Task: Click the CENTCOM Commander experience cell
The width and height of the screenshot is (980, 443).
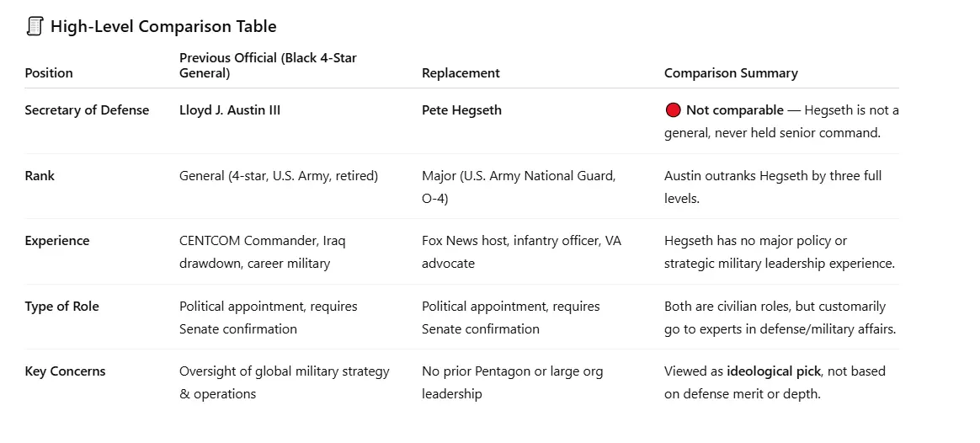Action: [x=262, y=252]
